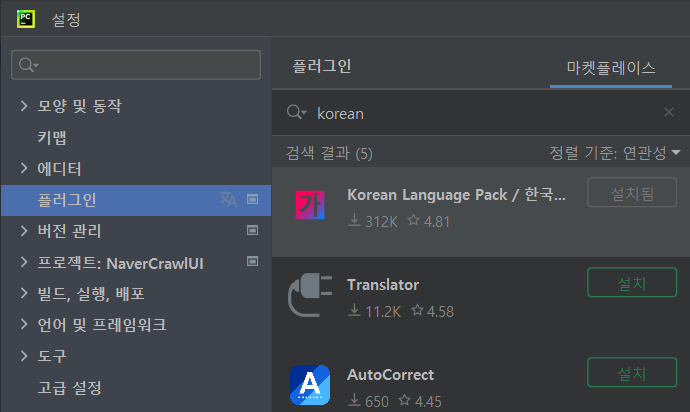
Task: Open the AutoCorrect plugin title
Action: [390, 375]
